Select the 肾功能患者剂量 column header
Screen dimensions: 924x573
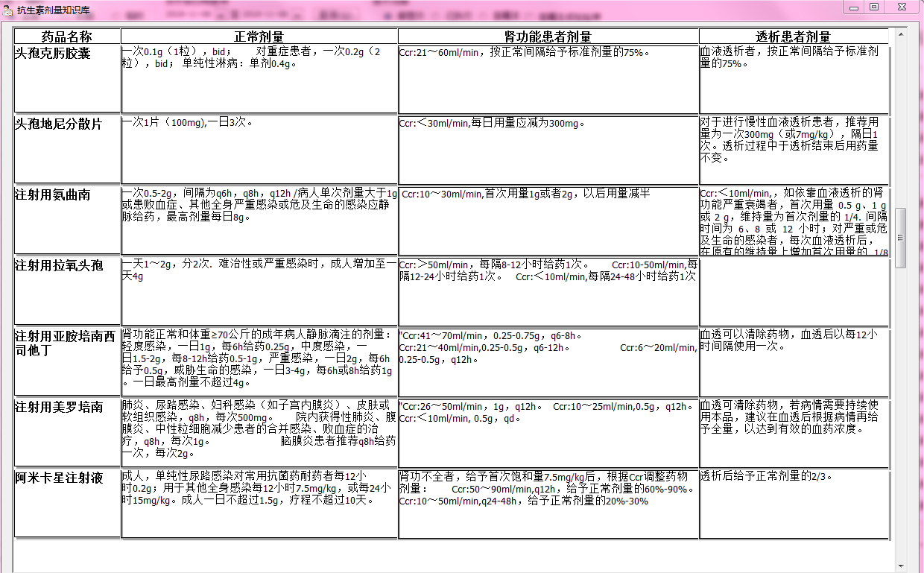[548, 37]
